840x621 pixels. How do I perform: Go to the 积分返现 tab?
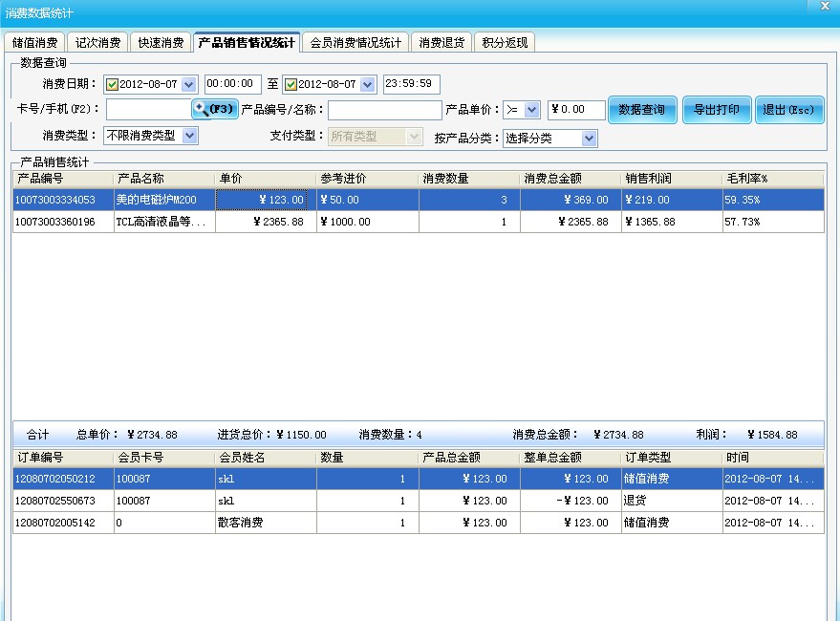point(506,43)
